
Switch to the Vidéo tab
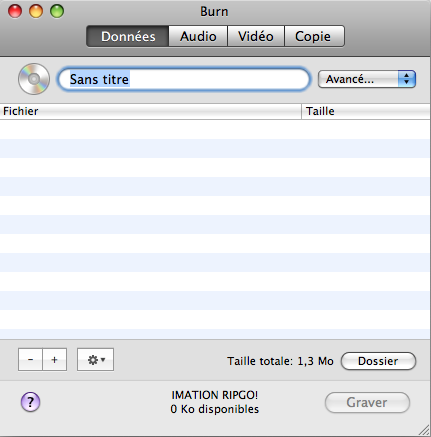coord(256,36)
